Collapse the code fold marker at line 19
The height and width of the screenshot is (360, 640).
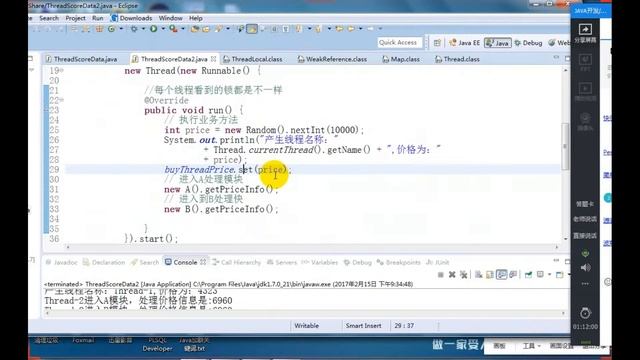(x=62, y=70)
